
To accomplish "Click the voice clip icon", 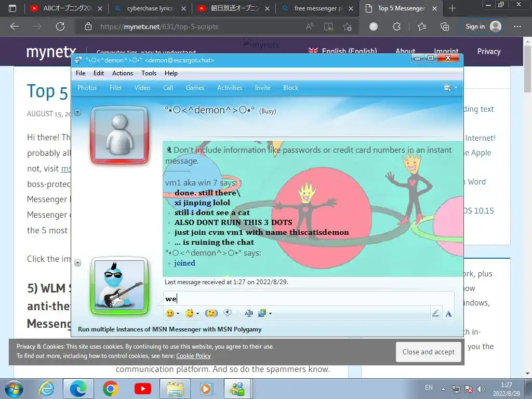I will point(228,313).
